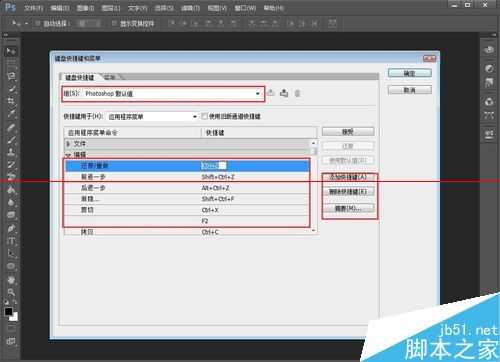Click the Photoshop Ps logo
Viewport: 500px width, 362px height.
(10, 7)
